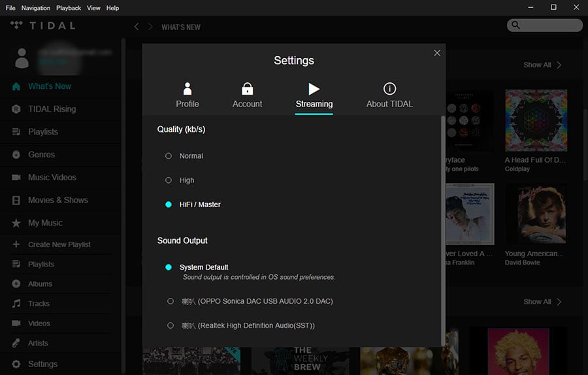The width and height of the screenshot is (588, 375).
Task: Click the Settings dialog scrollbar
Action: pos(443,231)
